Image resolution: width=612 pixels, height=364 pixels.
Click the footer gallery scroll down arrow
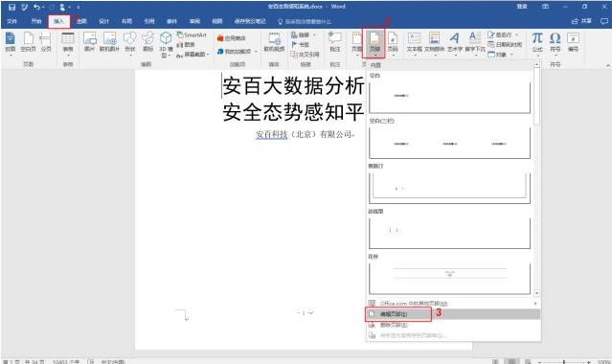pos(537,293)
